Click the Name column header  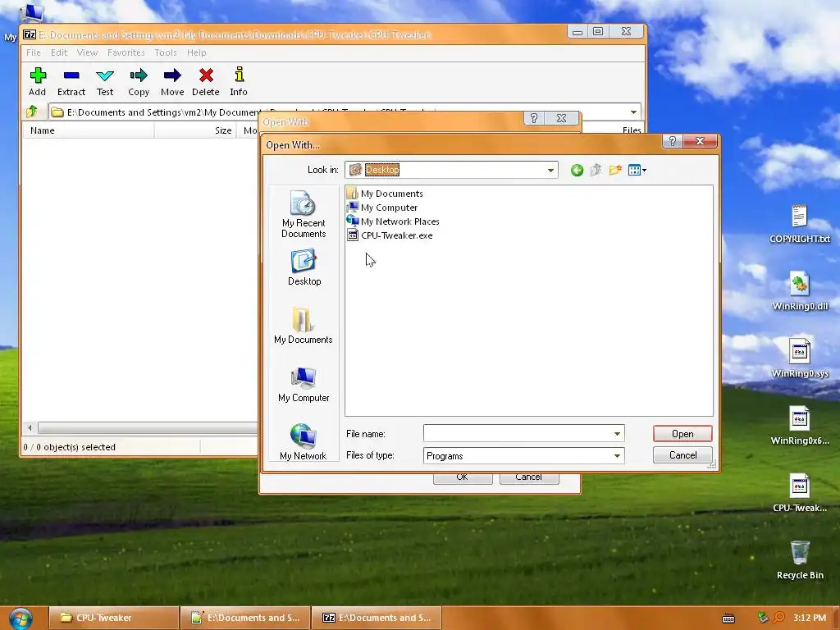(89, 130)
